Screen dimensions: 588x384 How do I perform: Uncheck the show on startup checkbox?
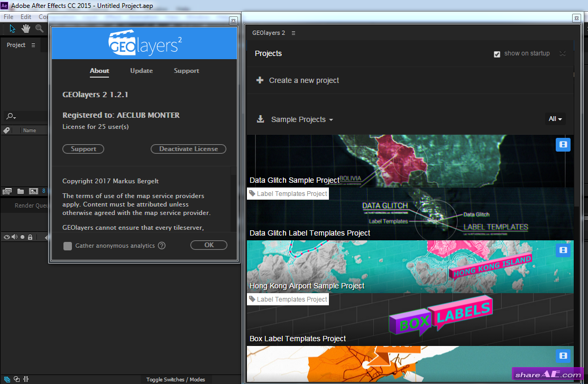497,54
